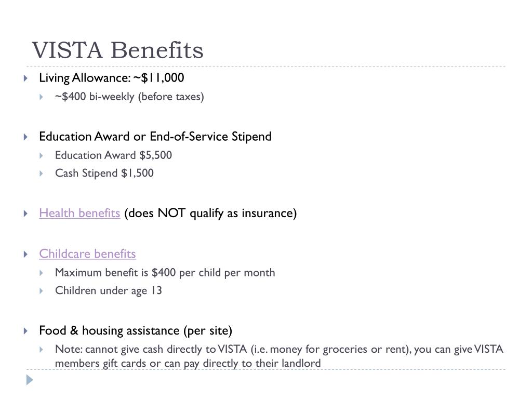Open the Health benefits link
The height and width of the screenshot is (399, 532).
(79, 213)
